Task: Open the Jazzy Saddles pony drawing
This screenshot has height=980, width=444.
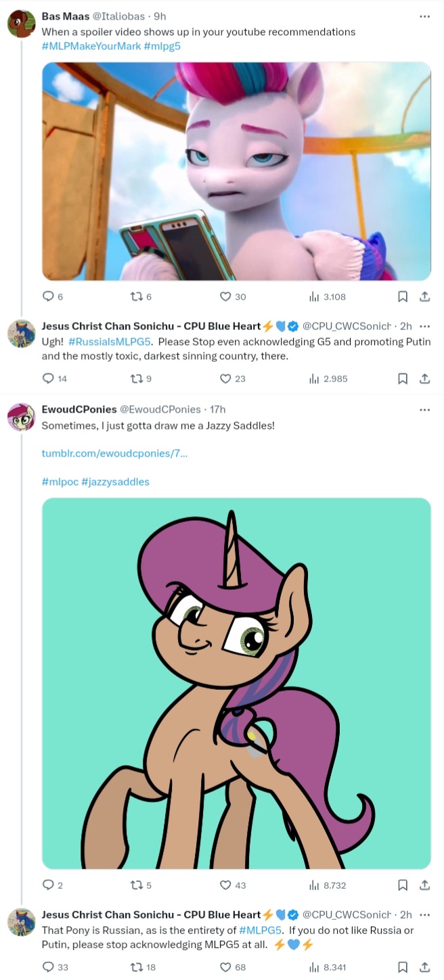Action: pos(236,683)
